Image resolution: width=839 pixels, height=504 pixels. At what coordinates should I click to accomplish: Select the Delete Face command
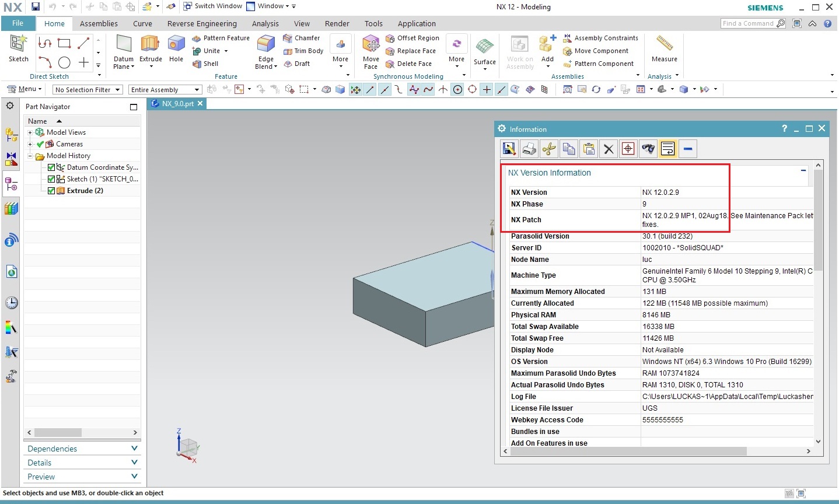[x=409, y=64]
